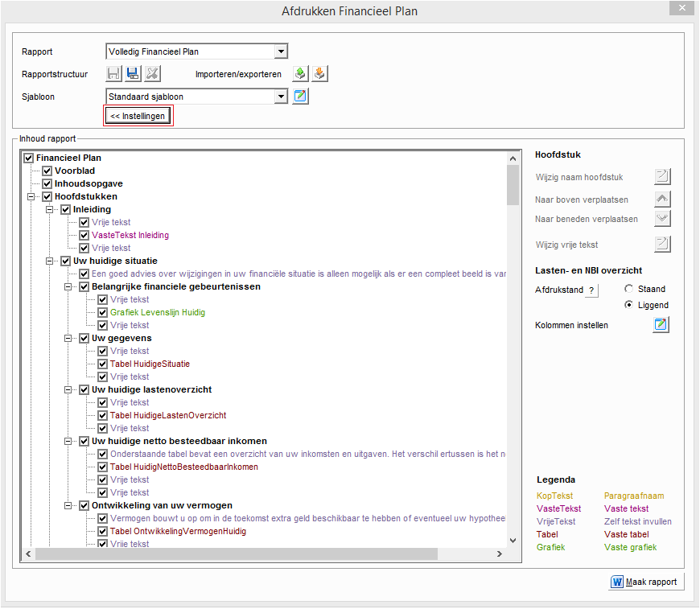Click horizontal scrollbar left arrow
The image size is (700, 609).
tap(28, 554)
